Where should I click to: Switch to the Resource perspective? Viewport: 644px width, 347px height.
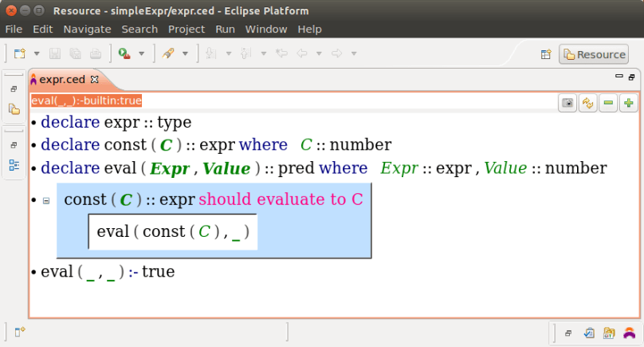point(594,54)
